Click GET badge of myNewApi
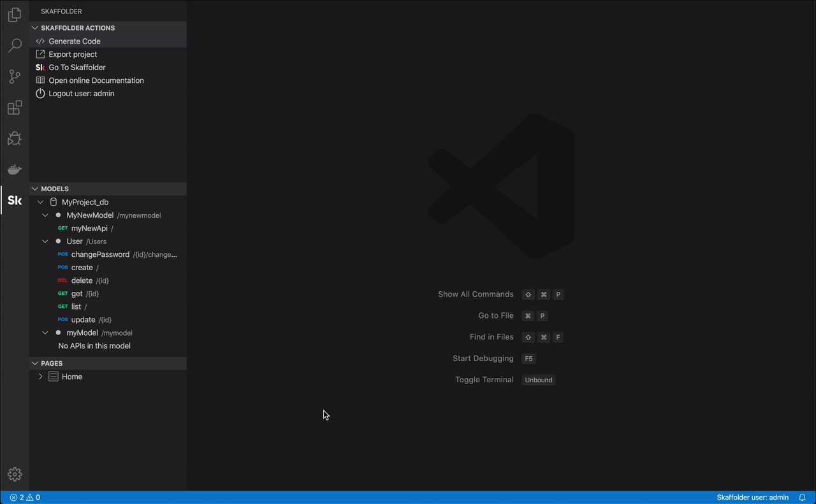The image size is (816, 504). 62,228
